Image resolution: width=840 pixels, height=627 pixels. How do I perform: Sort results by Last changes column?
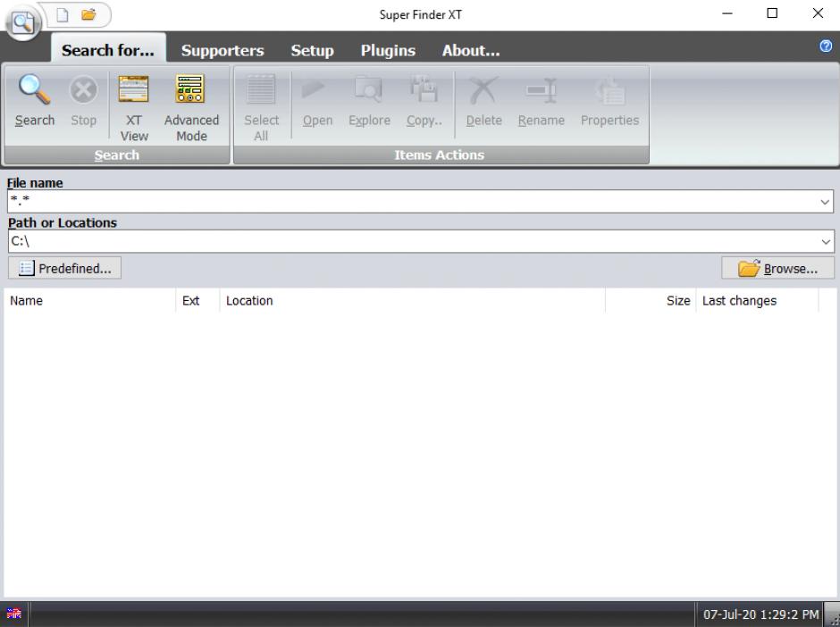757,300
